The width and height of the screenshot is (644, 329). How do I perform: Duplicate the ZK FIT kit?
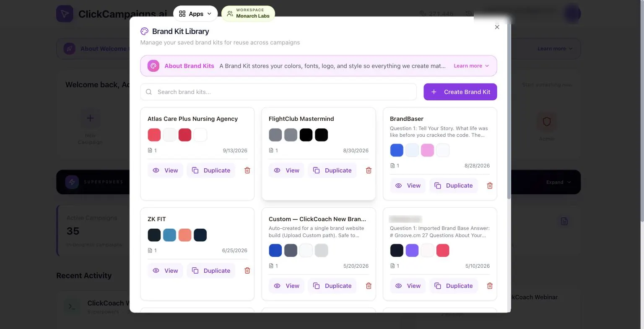(x=211, y=271)
